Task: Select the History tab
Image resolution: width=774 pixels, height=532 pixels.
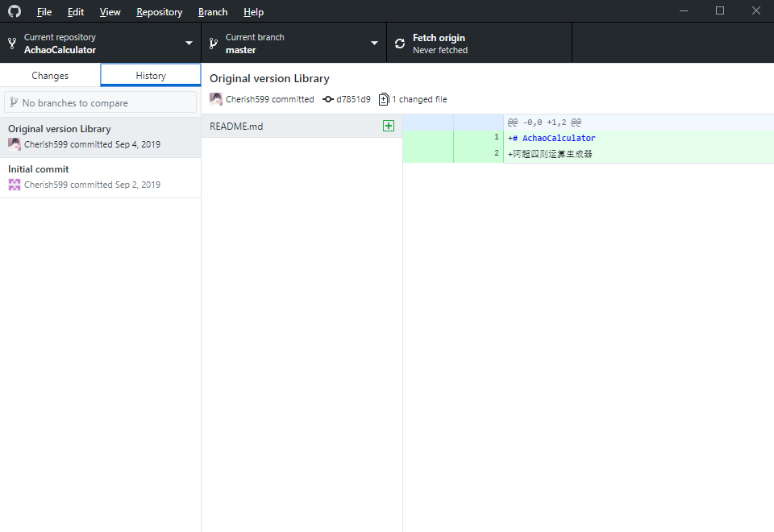Action: tap(151, 75)
